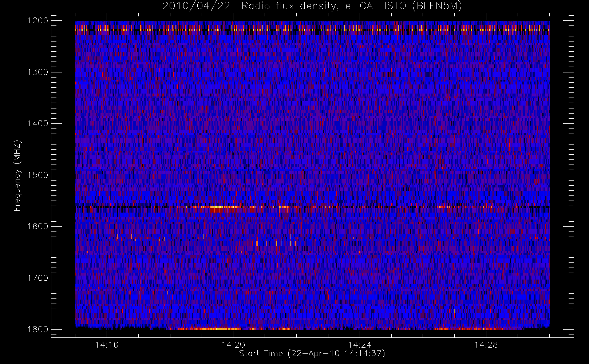Click the 1300 frequency tick label
The image size is (589, 364).
pyautogui.click(x=38, y=72)
